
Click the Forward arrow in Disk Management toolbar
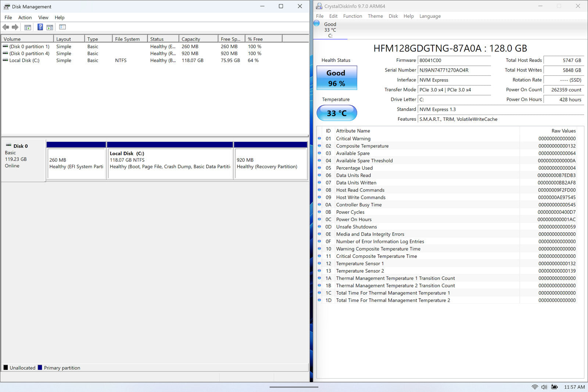click(x=15, y=27)
